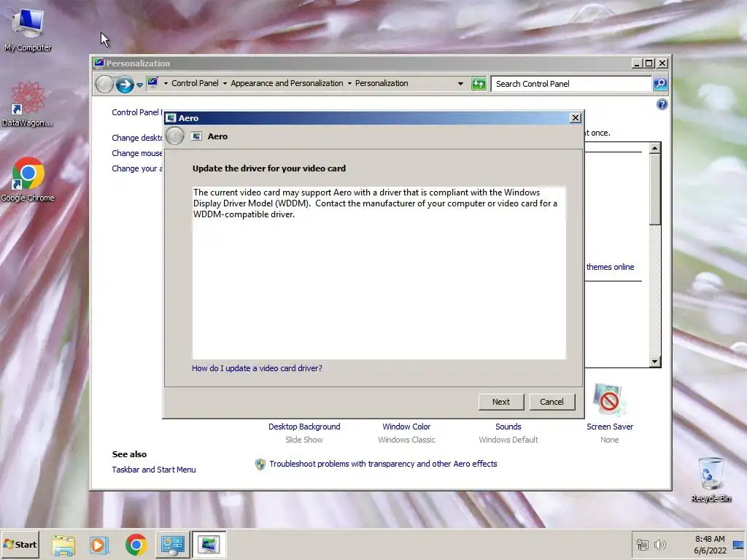
Task: Select Appearance and Personalization breadcrumb
Action: 287,83
